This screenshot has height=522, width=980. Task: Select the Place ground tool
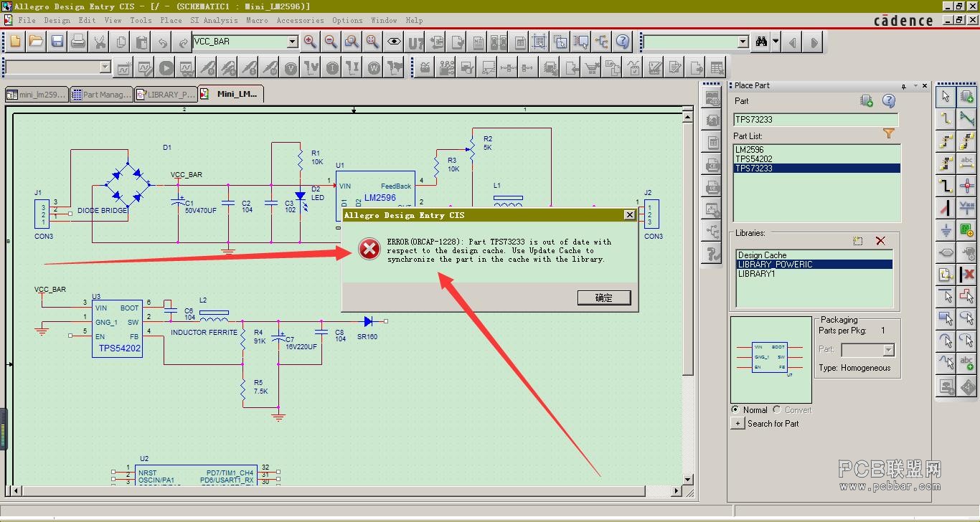click(946, 230)
